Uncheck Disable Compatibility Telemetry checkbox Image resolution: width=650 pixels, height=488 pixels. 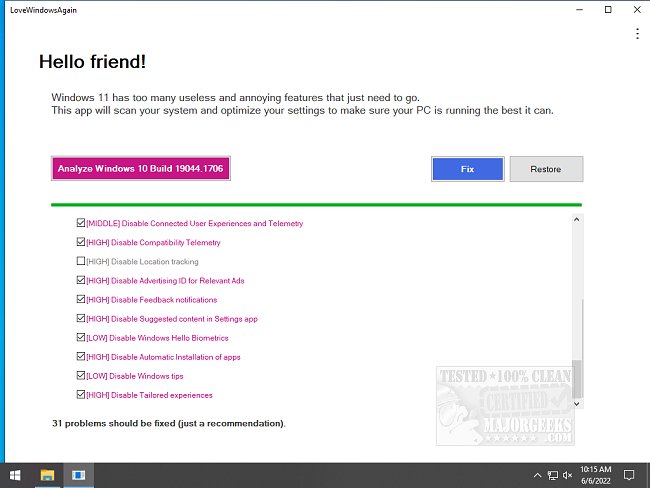coord(81,242)
